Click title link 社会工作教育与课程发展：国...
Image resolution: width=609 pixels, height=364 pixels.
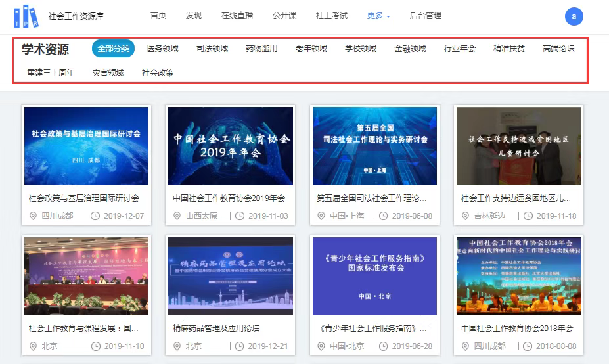[83, 329]
